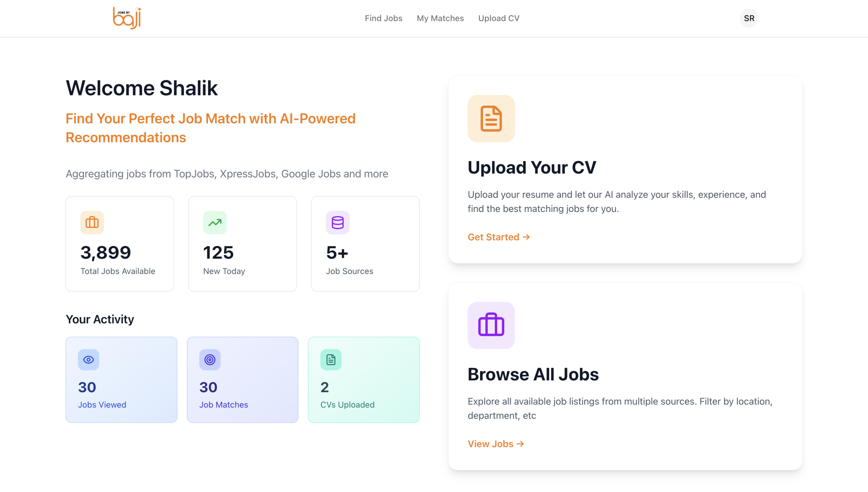Click the Jobs by Baji logo

pyautogui.click(x=127, y=18)
